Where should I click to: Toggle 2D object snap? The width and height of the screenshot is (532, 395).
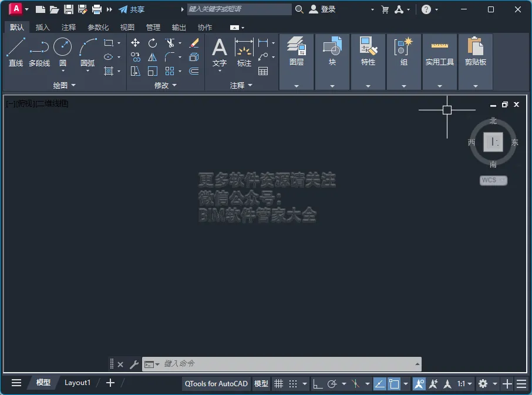click(x=394, y=384)
